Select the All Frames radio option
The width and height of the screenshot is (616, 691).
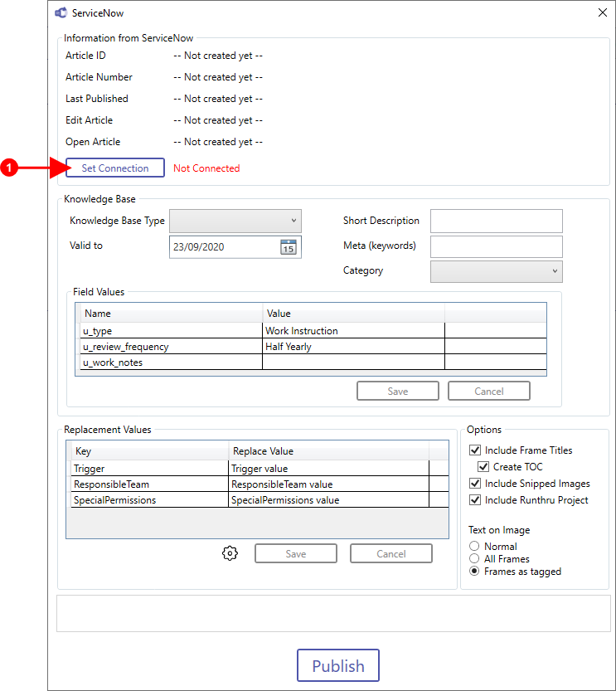[474, 559]
